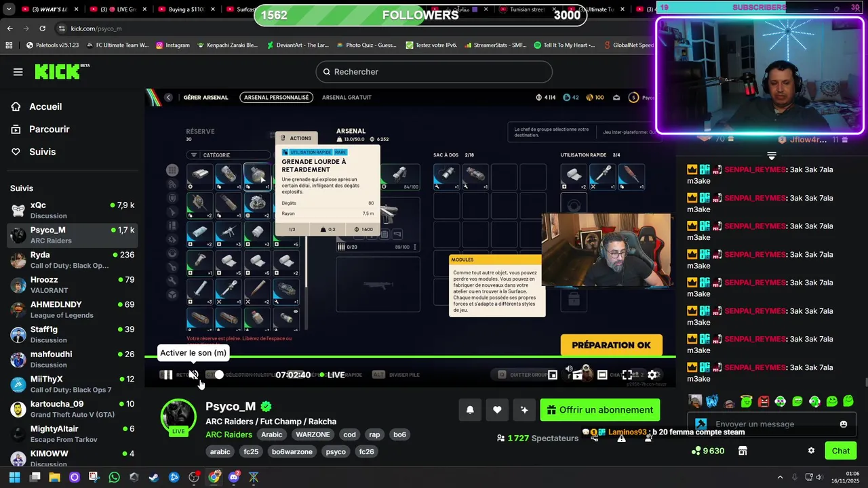Open Ryda's channel from followed list

(72, 260)
